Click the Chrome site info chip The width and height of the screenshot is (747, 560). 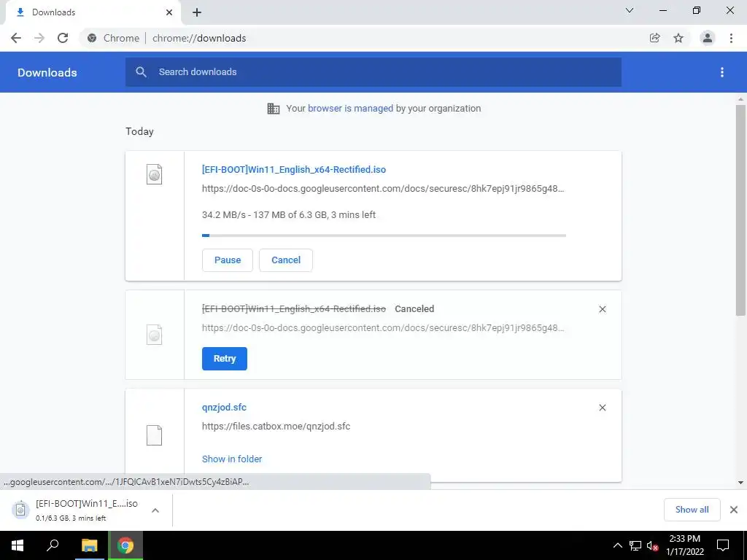coord(113,38)
